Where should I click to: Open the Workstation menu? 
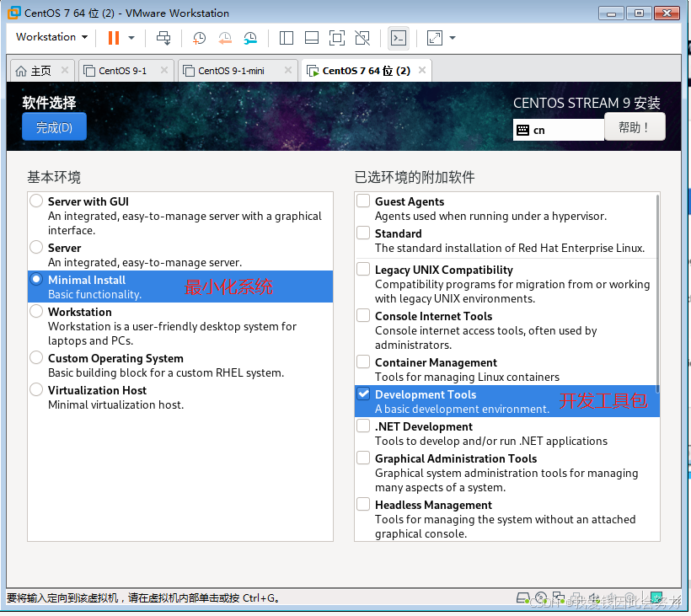(51, 37)
